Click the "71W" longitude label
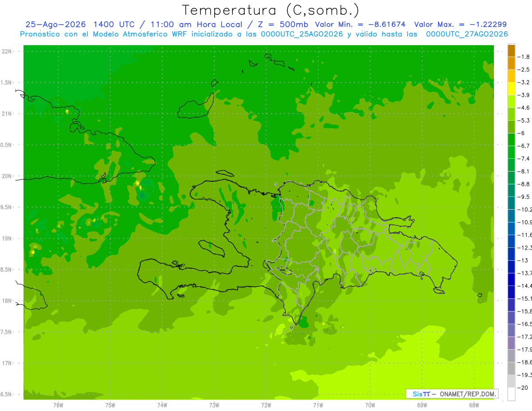 (318, 405)
